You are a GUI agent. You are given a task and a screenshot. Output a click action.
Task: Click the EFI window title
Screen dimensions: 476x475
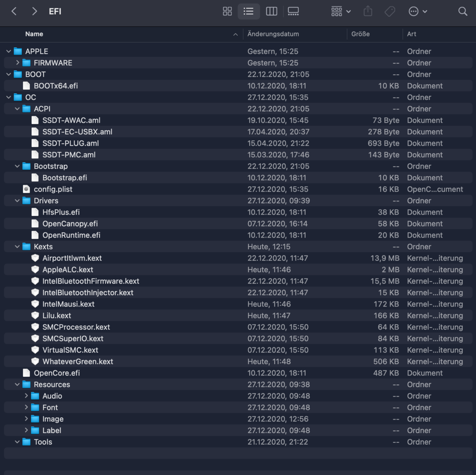click(55, 11)
